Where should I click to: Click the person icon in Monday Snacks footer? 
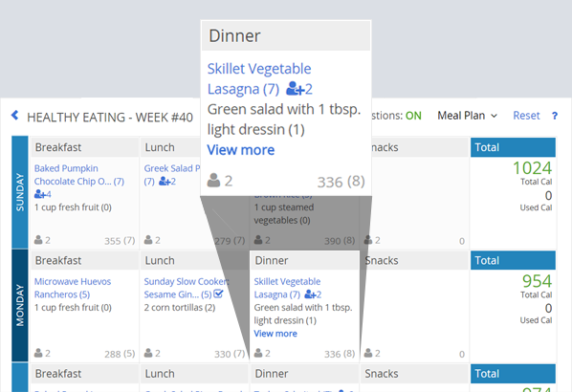368,353
